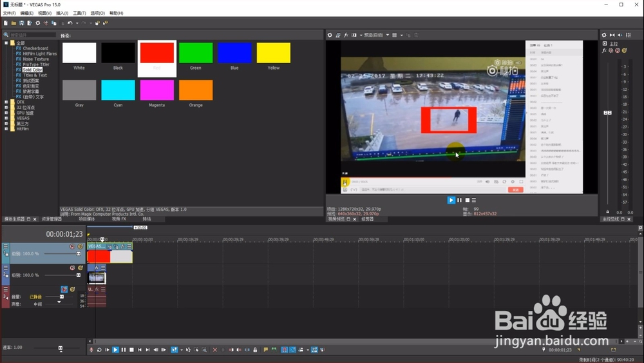Viewport: 644px width, 363px height.
Task: Create a new project from main toolbar
Action: pyautogui.click(x=6, y=23)
